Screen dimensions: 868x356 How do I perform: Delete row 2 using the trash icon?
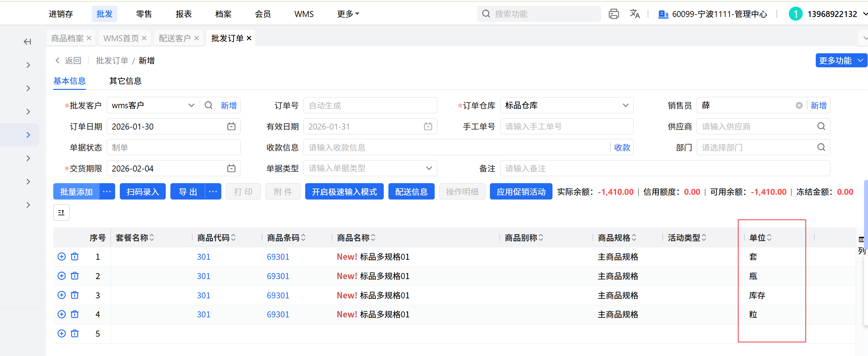click(75, 276)
